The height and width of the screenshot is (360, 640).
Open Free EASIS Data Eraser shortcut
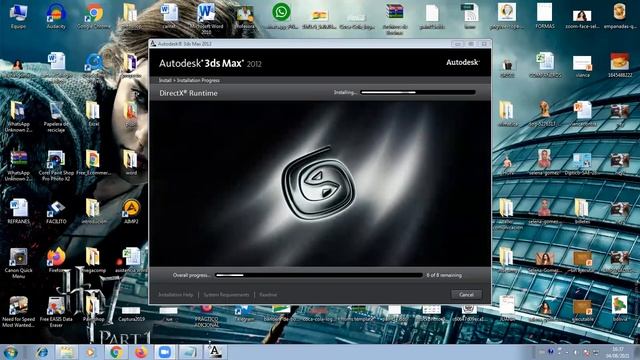click(x=56, y=312)
